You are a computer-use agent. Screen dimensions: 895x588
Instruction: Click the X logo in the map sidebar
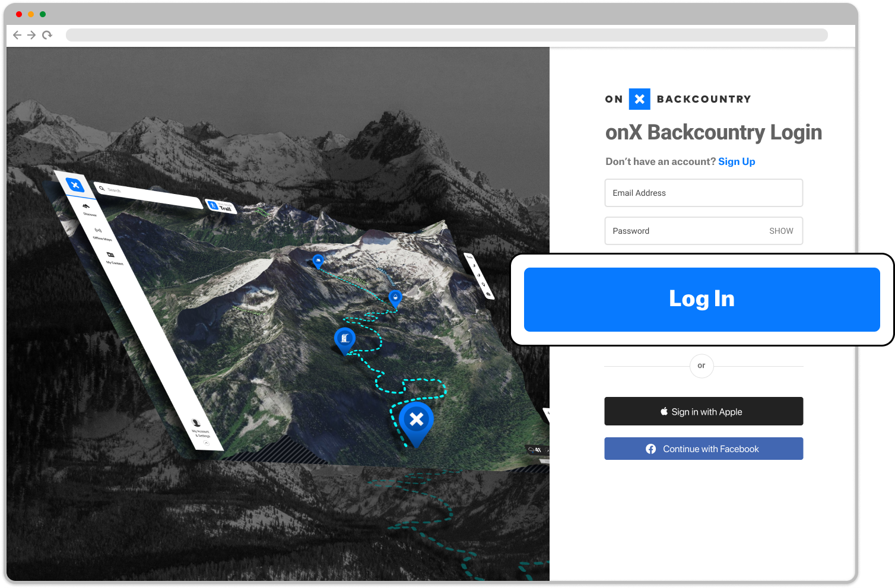click(75, 185)
